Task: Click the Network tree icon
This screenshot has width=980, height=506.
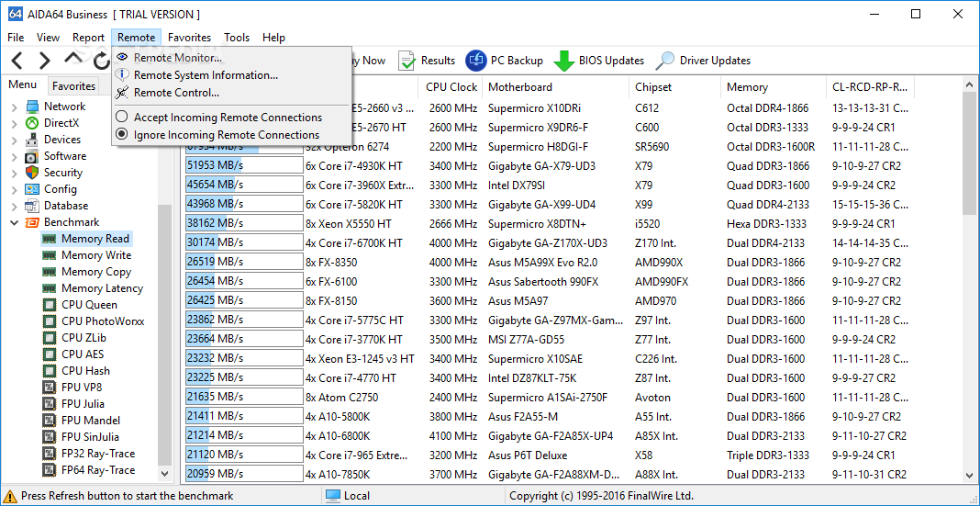Action: point(32,107)
